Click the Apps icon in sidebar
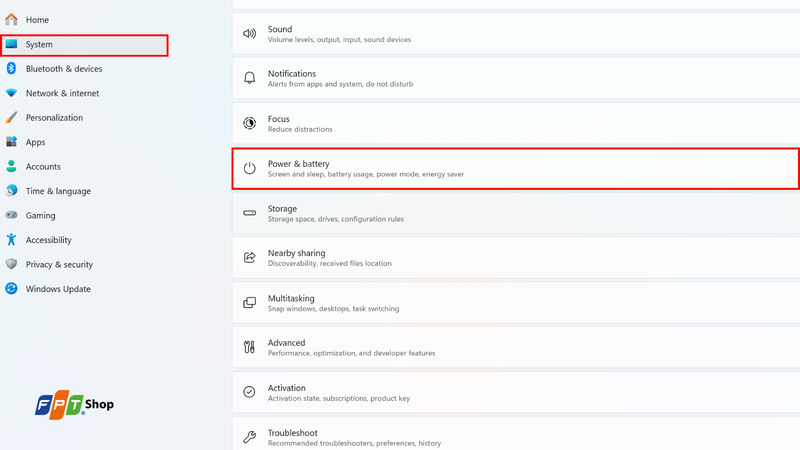 pos(11,142)
